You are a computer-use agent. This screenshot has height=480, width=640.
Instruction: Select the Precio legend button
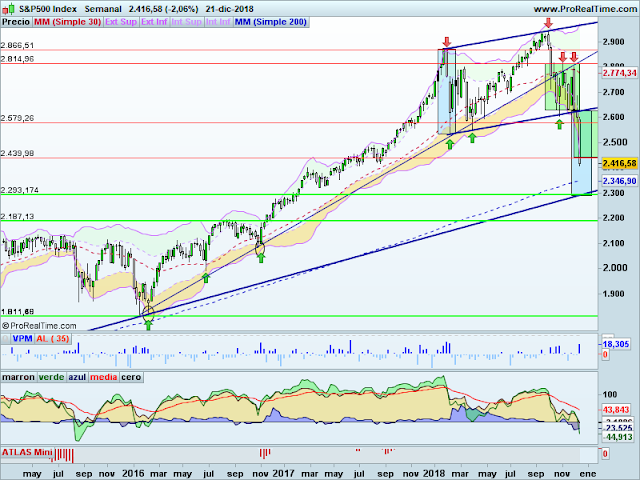(x=16, y=22)
